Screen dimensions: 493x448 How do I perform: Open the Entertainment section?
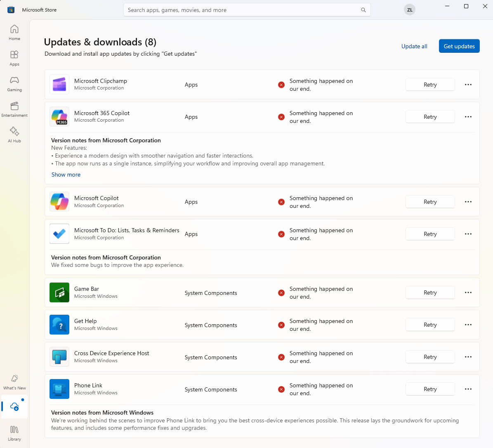coord(14,109)
